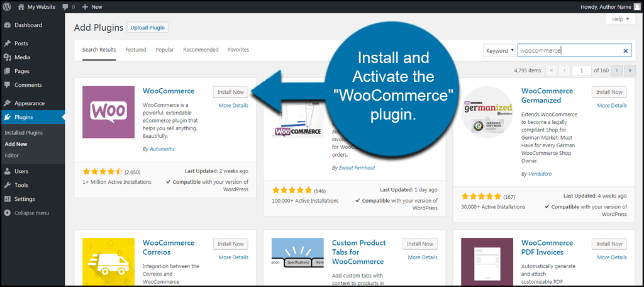644x287 pixels.
Task: Collapse the admin sidebar menu
Action: (x=27, y=213)
